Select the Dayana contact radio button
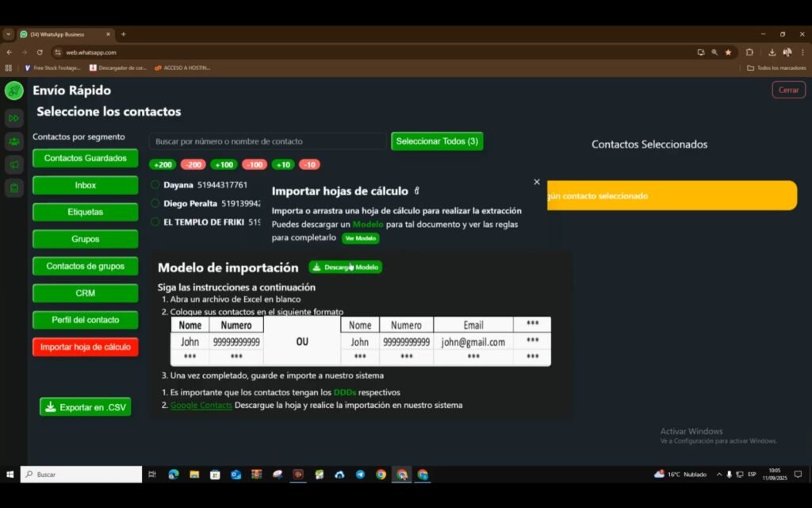The height and width of the screenshot is (508, 812). click(x=155, y=185)
